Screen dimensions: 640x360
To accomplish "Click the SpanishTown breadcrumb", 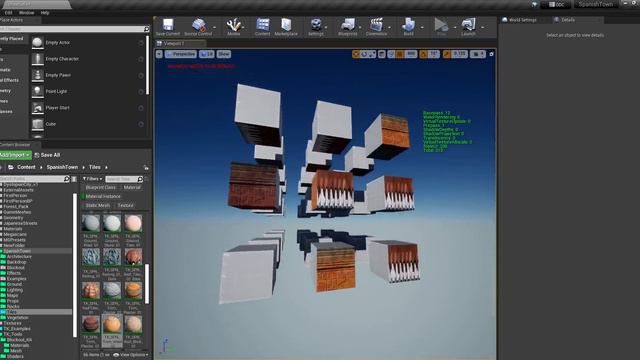I will pyautogui.click(x=62, y=167).
